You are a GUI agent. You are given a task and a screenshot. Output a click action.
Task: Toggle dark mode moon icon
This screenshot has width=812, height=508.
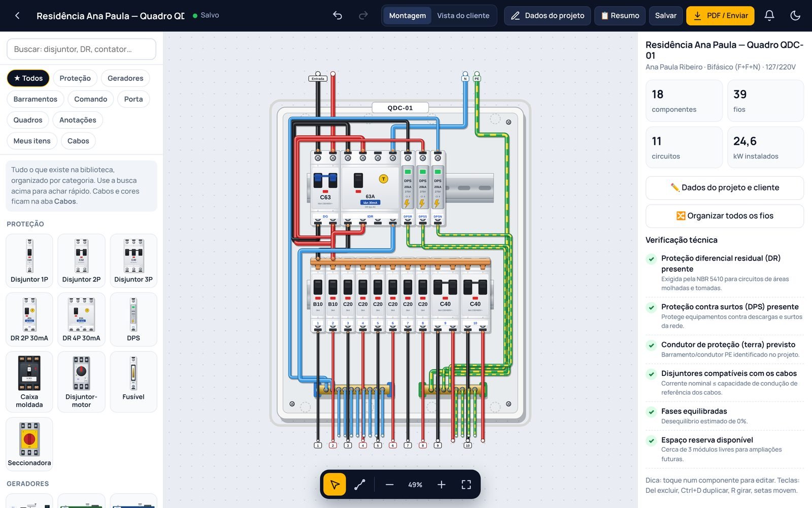pyautogui.click(x=795, y=16)
